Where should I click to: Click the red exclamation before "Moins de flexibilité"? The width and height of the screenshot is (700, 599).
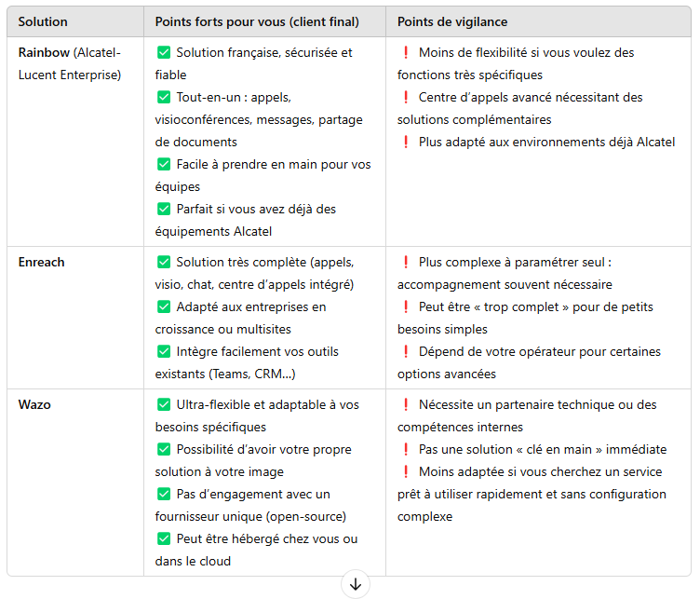[x=406, y=53]
